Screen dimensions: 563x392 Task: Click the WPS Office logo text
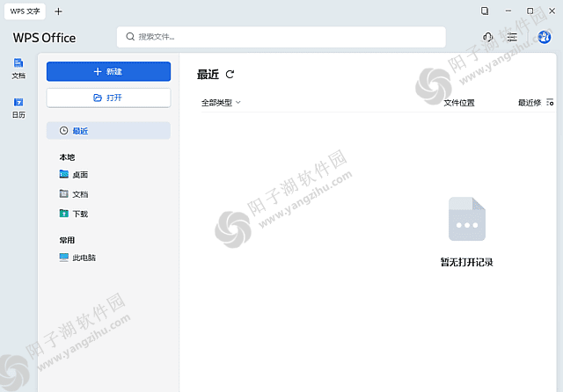[44, 38]
